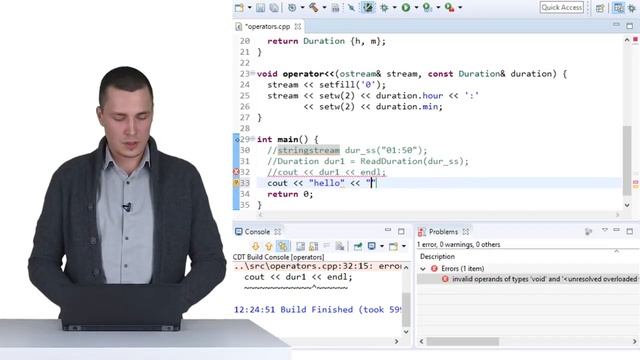Toggle the Console Scroll Lock icon
640x360 pixels.
pyautogui.click(x=313, y=246)
